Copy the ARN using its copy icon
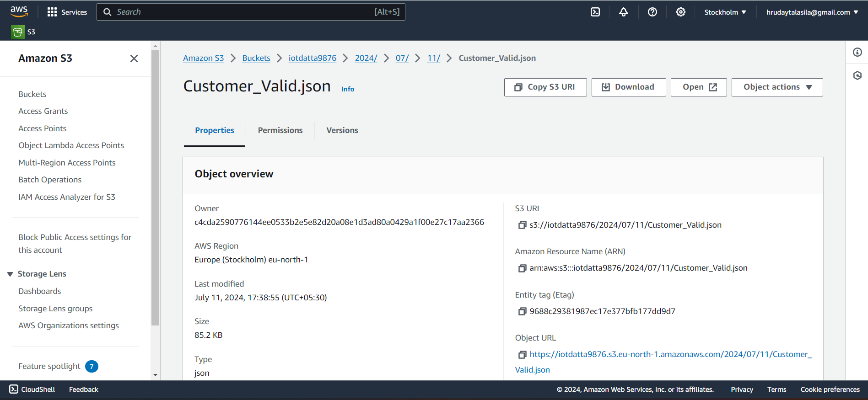 click(x=522, y=268)
